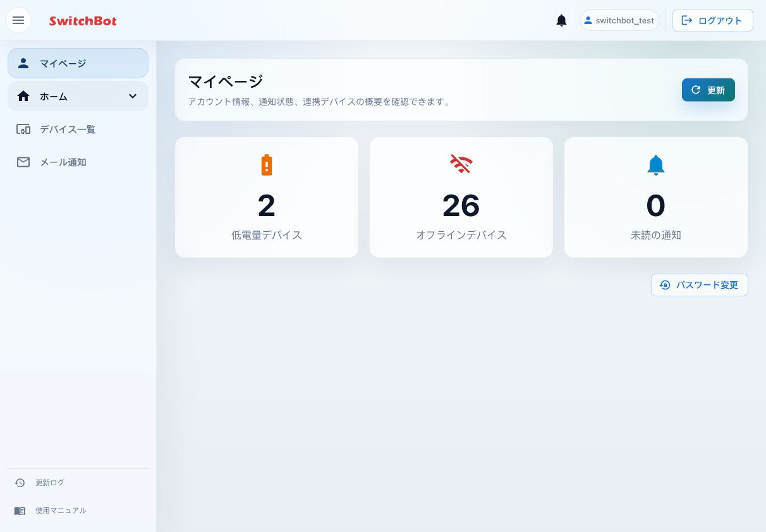This screenshot has height=532, width=766.
Task: Expand the ホーム chevron arrow
Action: pos(133,96)
